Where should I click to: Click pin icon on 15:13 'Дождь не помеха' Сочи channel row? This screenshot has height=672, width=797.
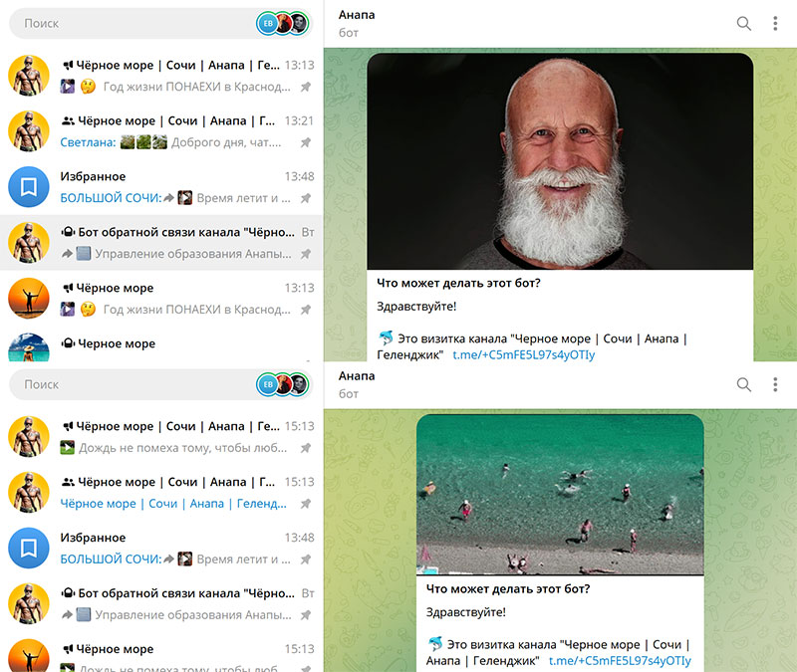coord(306,448)
